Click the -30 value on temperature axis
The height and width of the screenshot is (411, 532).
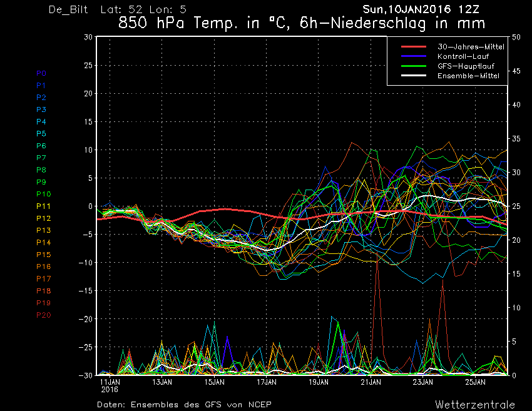pyautogui.click(x=86, y=375)
